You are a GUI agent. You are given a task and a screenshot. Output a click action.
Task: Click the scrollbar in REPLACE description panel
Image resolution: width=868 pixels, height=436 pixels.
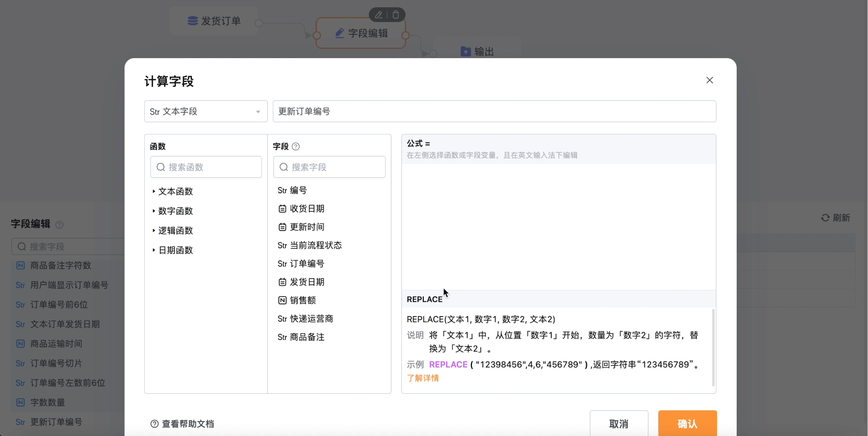pos(713,347)
